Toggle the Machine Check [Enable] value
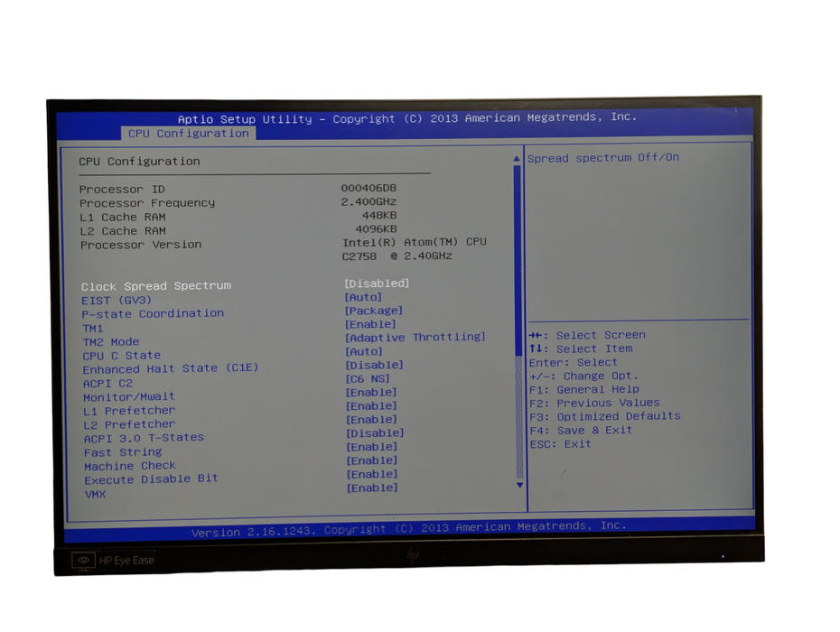Image resolution: width=840 pixels, height=632 pixels. [x=372, y=460]
